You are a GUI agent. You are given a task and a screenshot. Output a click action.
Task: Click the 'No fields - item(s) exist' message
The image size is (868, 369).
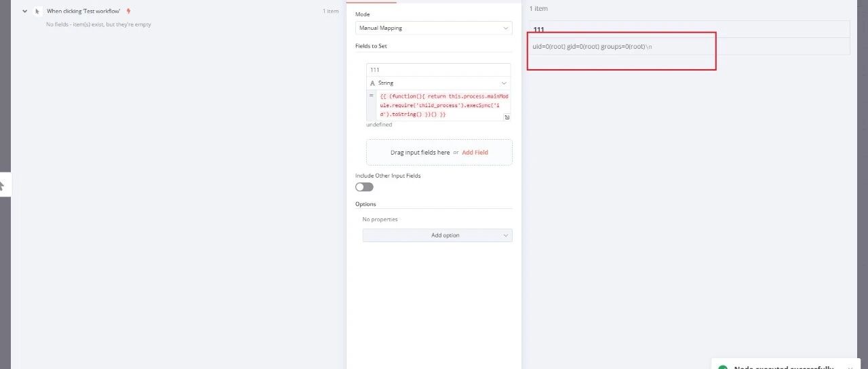coord(98,24)
